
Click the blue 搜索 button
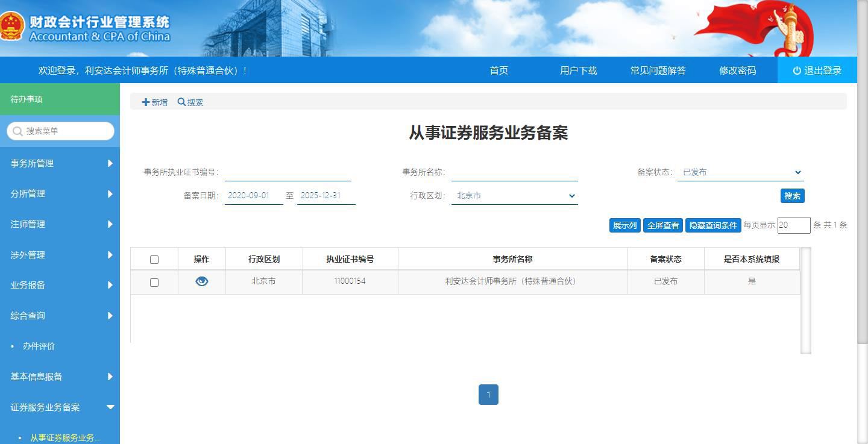(x=792, y=196)
